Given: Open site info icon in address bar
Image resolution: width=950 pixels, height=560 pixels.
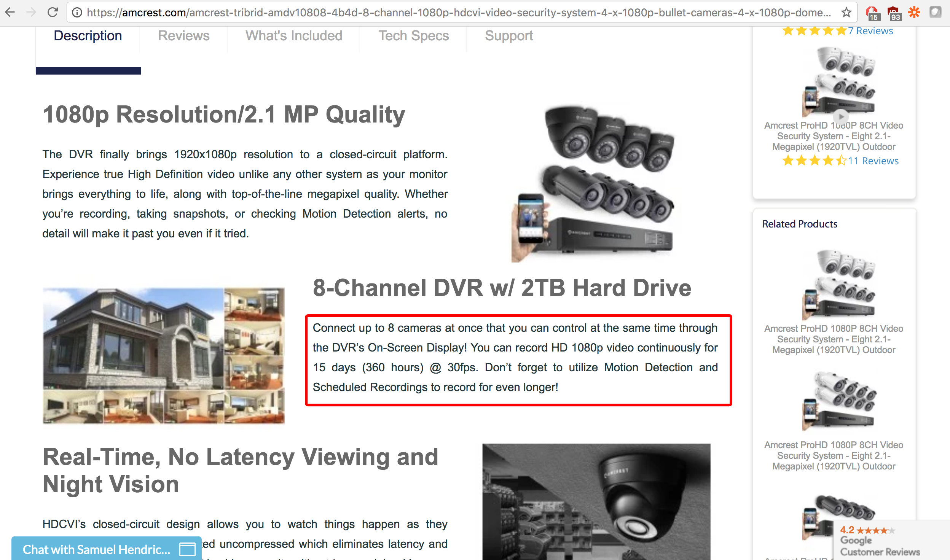Looking at the screenshot, I should click(x=77, y=13).
